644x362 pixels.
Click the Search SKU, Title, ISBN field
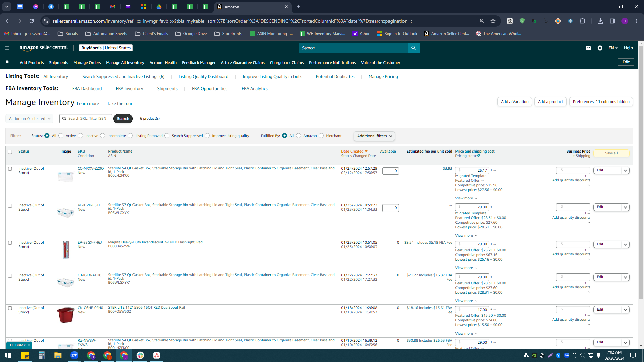pyautogui.click(x=86, y=119)
